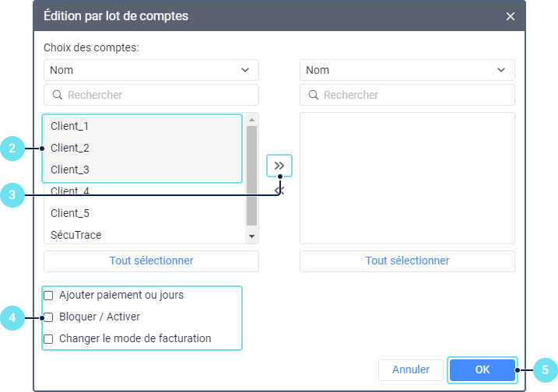Click right Tout sélectionner button
558x392 pixels.
pos(407,261)
